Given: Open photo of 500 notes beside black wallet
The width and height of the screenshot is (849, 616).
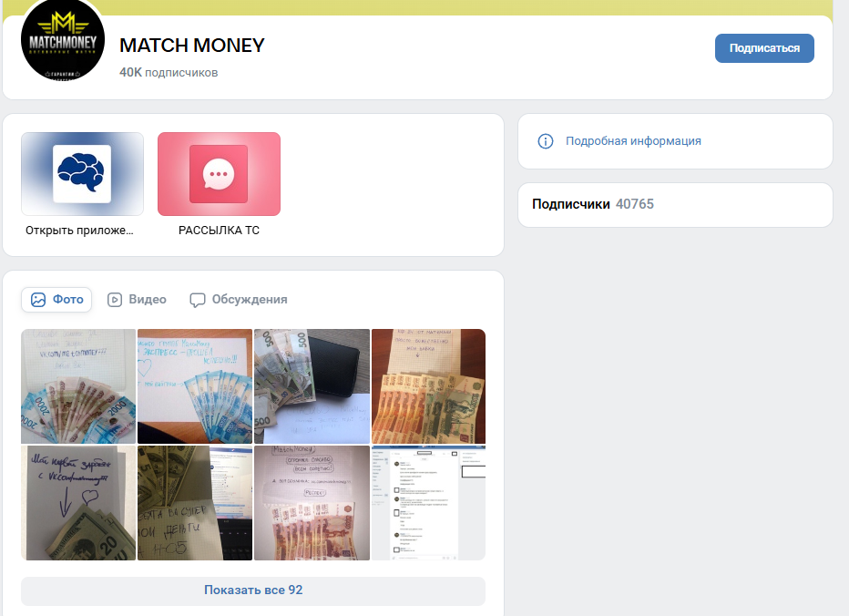Looking at the screenshot, I should (x=312, y=386).
